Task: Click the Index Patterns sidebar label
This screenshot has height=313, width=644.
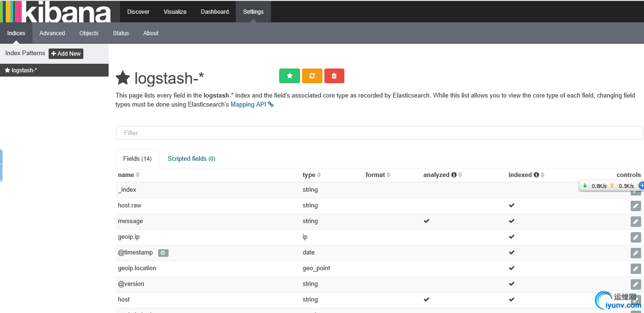Action: pos(25,53)
